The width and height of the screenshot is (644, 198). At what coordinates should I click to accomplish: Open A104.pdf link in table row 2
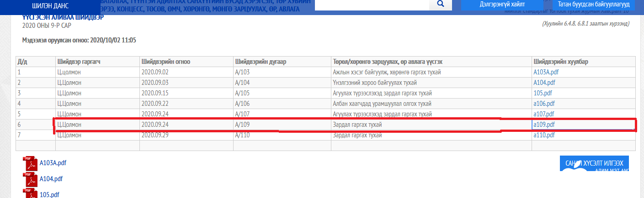tap(544, 83)
